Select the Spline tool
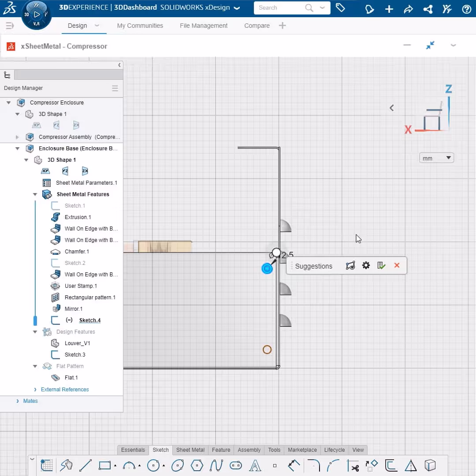 (216, 465)
